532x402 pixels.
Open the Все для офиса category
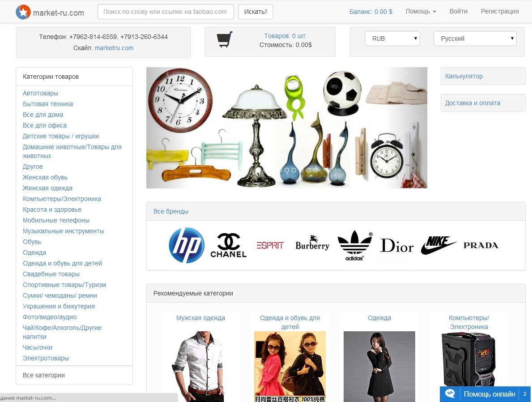44,125
